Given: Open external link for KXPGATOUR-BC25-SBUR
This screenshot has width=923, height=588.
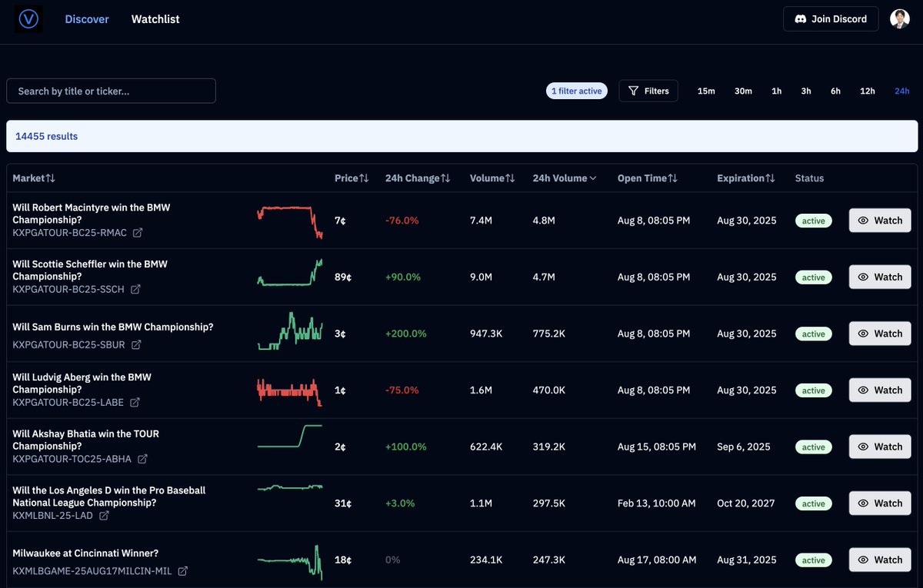Looking at the screenshot, I should coord(136,345).
